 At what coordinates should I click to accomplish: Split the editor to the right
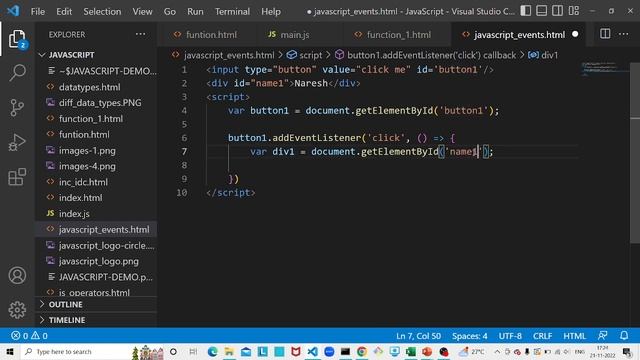(x=605, y=34)
